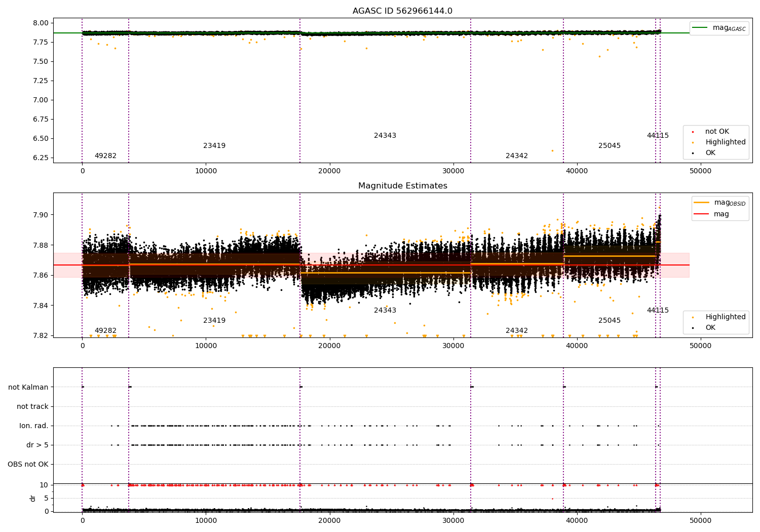This screenshot has height=532, width=760.
Task: Click the 'OBS not OK' axis label
Action: click(x=28, y=464)
